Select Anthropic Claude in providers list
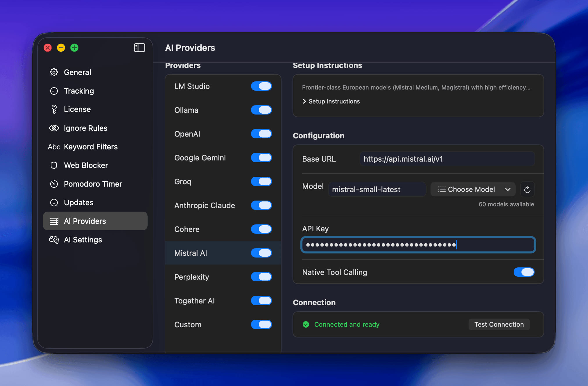Viewport: 588px width, 386px height. (x=205, y=205)
